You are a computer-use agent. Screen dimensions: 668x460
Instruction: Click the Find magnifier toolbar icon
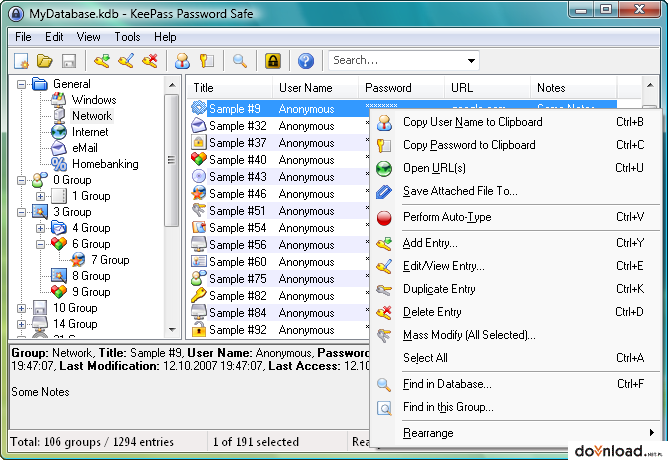coord(239,61)
